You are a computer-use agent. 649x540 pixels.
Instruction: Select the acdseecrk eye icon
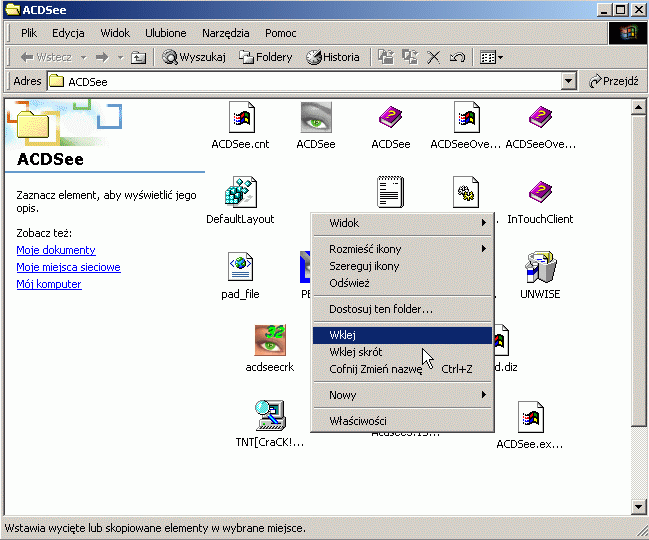[270, 340]
